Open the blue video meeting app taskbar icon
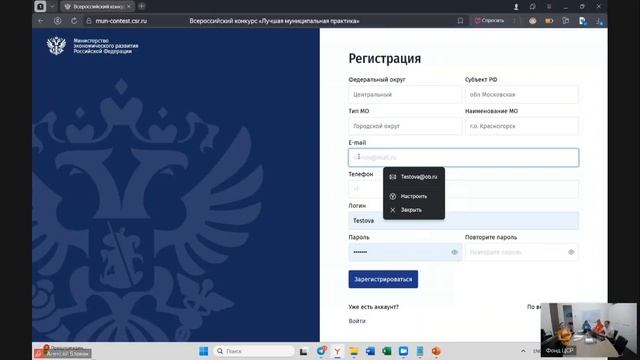 403,351
